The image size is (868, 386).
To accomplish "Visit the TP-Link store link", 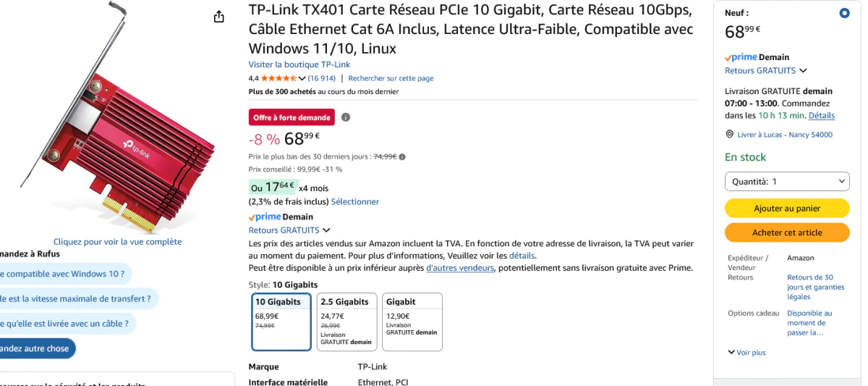I will (299, 64).
